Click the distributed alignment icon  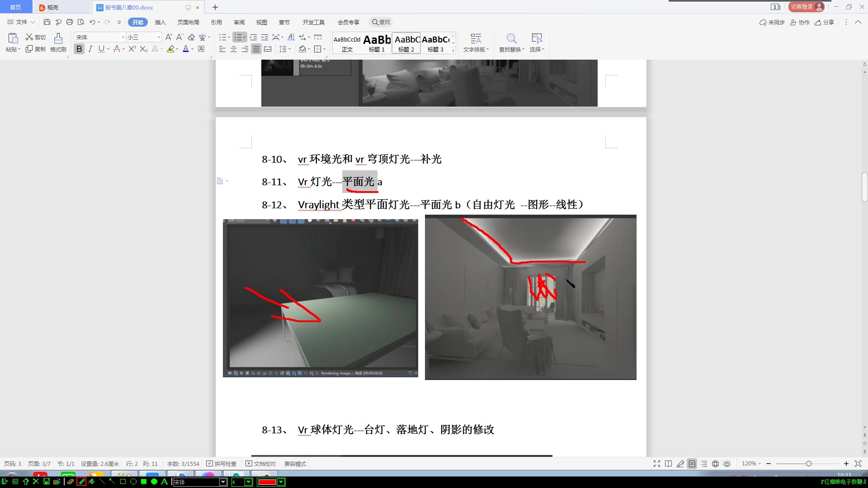268,49
